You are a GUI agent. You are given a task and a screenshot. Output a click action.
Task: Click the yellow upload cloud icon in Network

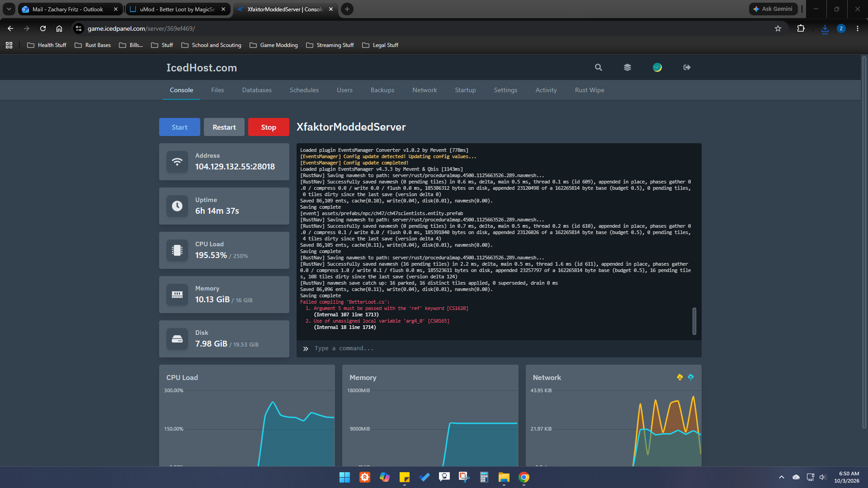tap(679, 377)
